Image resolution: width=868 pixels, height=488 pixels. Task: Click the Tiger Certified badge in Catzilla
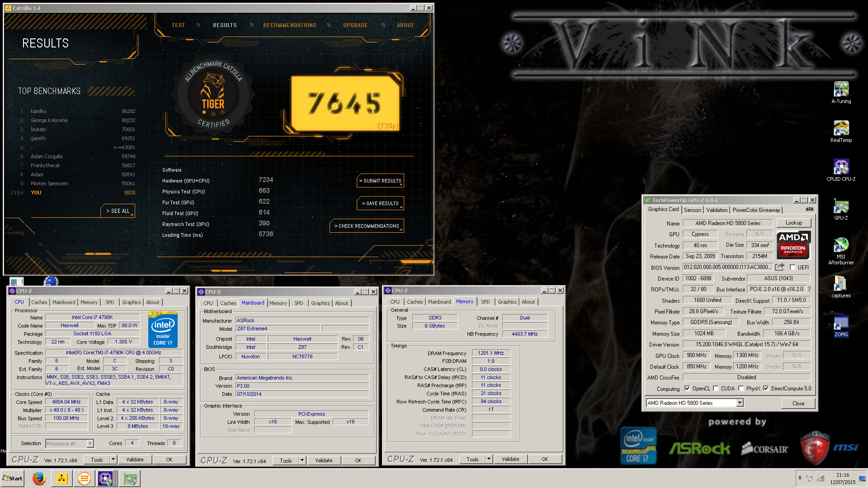(213, 95)
